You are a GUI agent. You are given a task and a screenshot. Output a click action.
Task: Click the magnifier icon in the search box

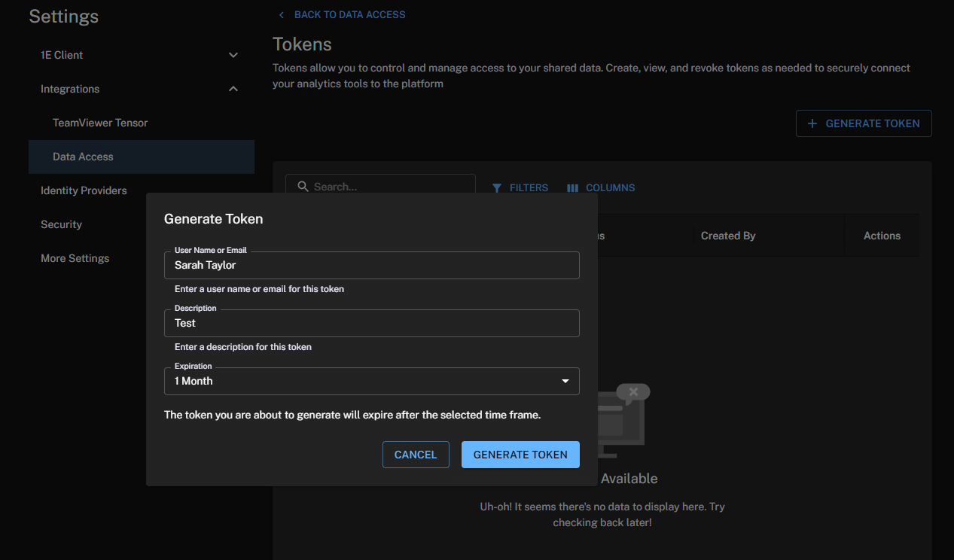point(303,187)
